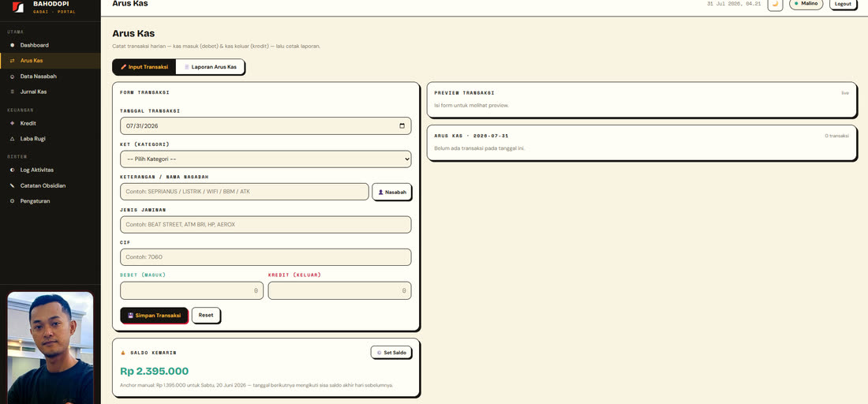Viewport: 868px width, 404px height.
Task: Open the calendar picker icon in date field
Action: [402, 125]
